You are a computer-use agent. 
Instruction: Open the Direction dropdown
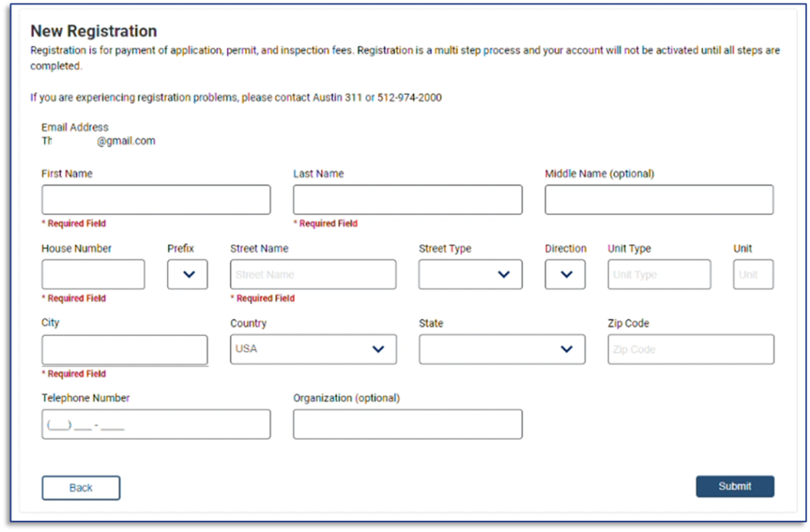[x=565, y=274]
